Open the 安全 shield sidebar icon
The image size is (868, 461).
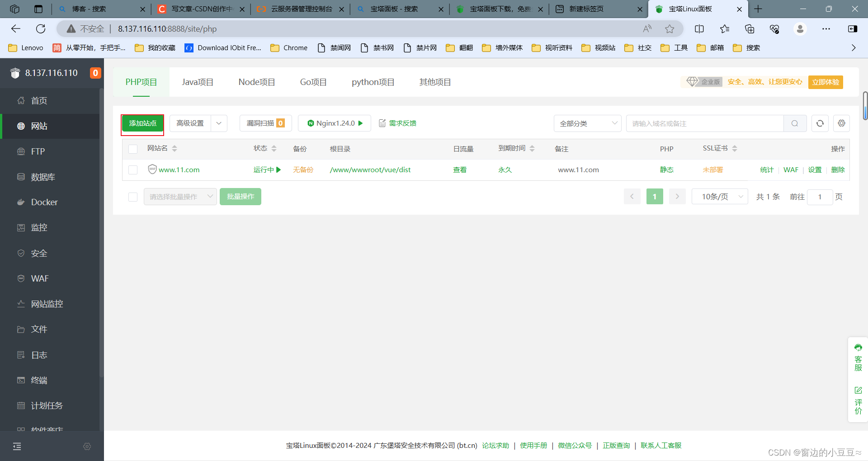click(x=21, y=253)
